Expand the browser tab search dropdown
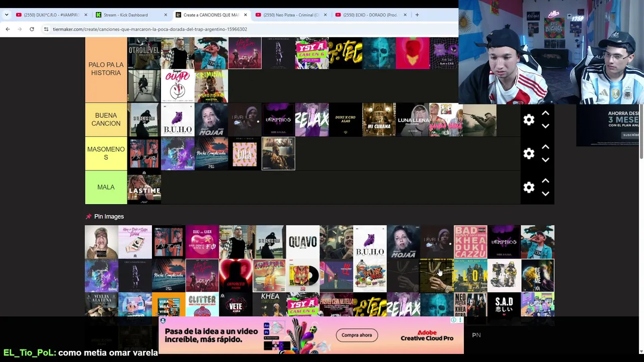Image resolution: width=644 pixels, height=362 pixels. click(x=7, y=15)
